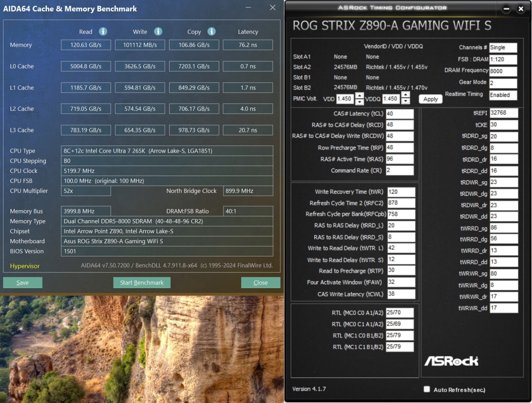Click the tWRWR_dd value field
The width and height of the screenshot is (532, 403).
tap(504, 308)
